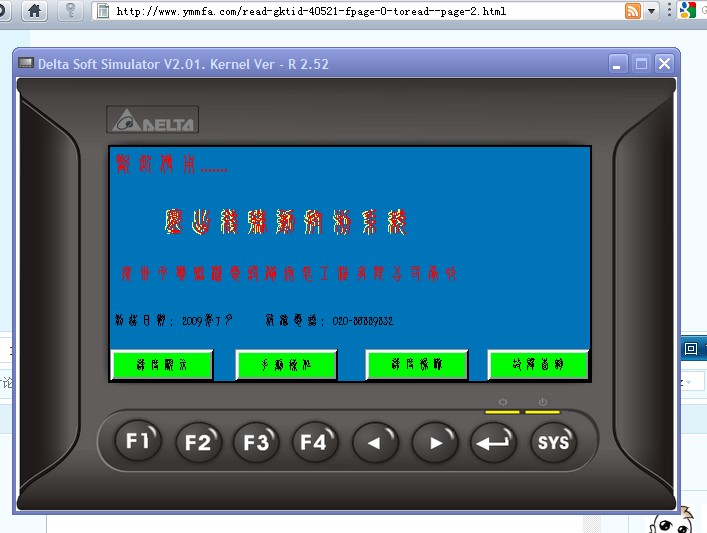The image size is (707, 533).
Task: Click the third green button on the HMI screen
Action: pyautogui.click(x=416, y=365)
